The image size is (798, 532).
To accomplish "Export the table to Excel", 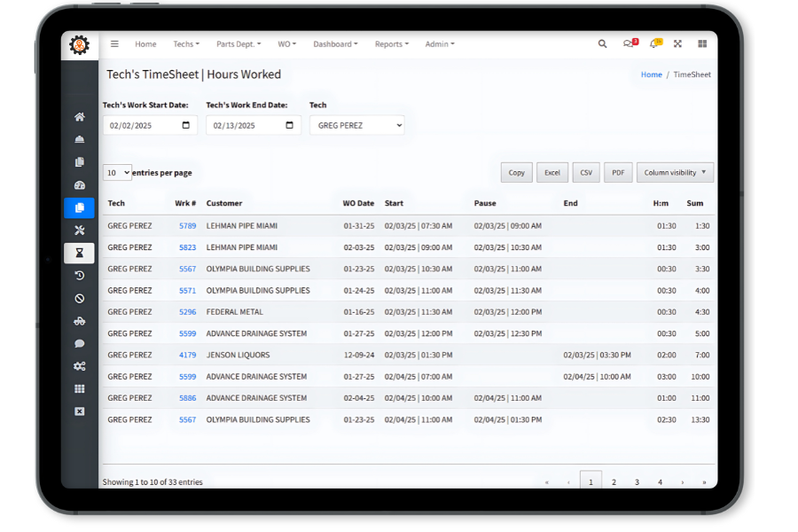I will click(x=552, y=173).
